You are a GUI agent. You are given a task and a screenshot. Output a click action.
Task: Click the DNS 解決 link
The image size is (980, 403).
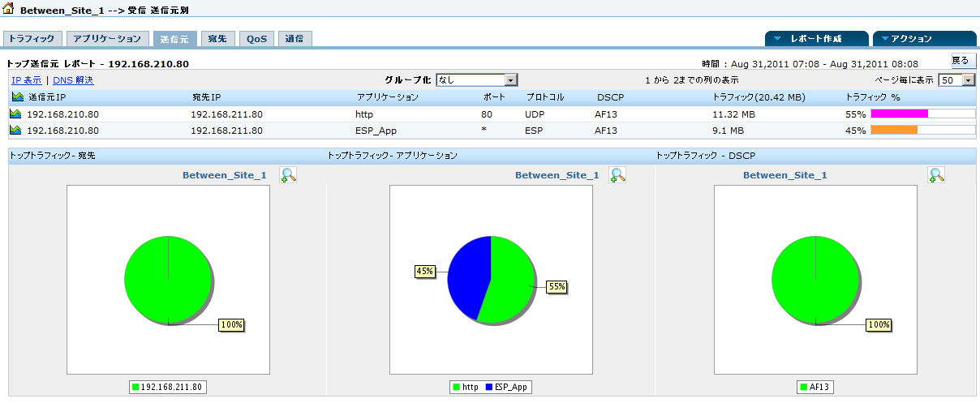[x=73, y=80]
